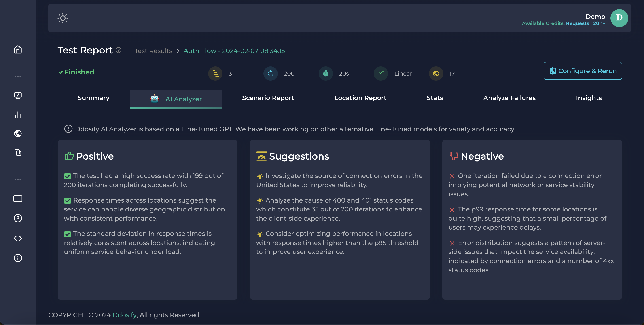
Task: Open the Demo user avatar menu
Action: point(619,18)
